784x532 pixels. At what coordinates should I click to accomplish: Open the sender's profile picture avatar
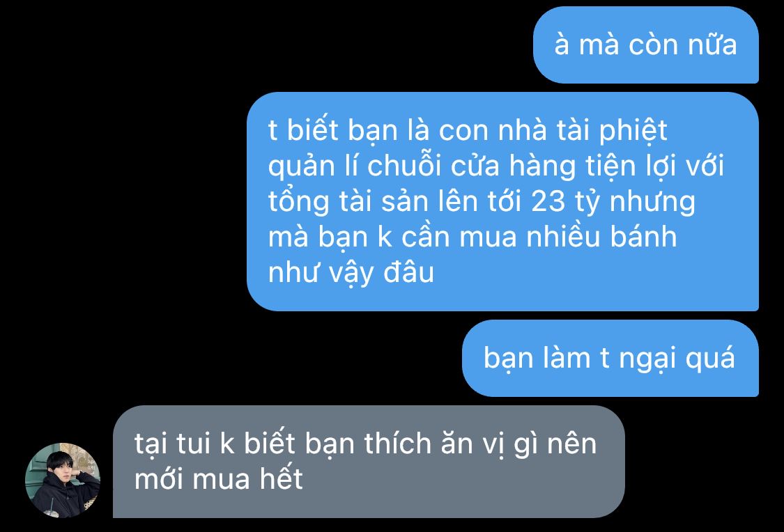63,480
